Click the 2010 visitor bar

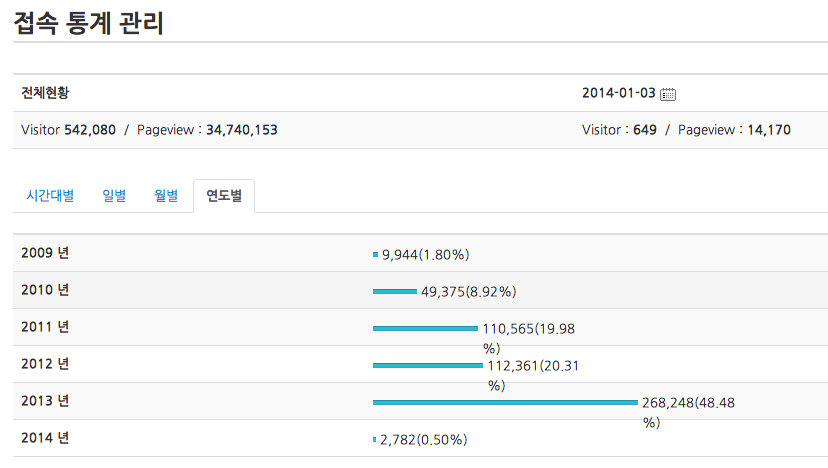(394, 291)
